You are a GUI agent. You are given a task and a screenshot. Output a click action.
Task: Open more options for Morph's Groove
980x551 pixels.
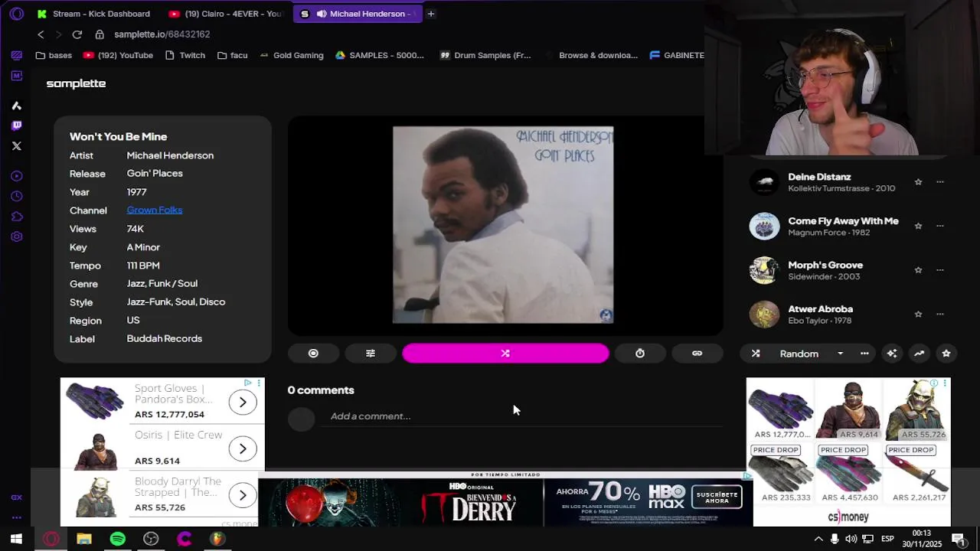click(940, 270)
